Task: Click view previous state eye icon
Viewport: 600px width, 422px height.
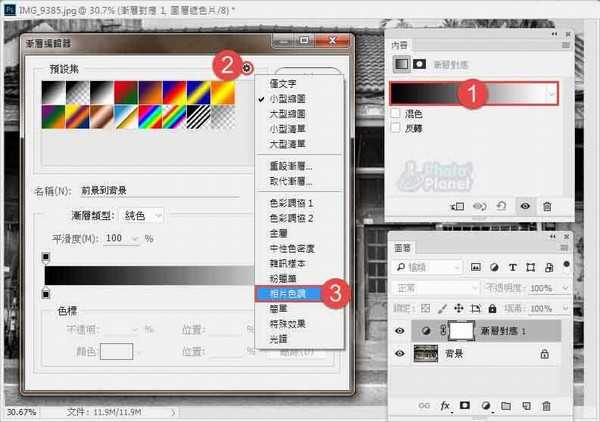Action: (x=479, y=206)
